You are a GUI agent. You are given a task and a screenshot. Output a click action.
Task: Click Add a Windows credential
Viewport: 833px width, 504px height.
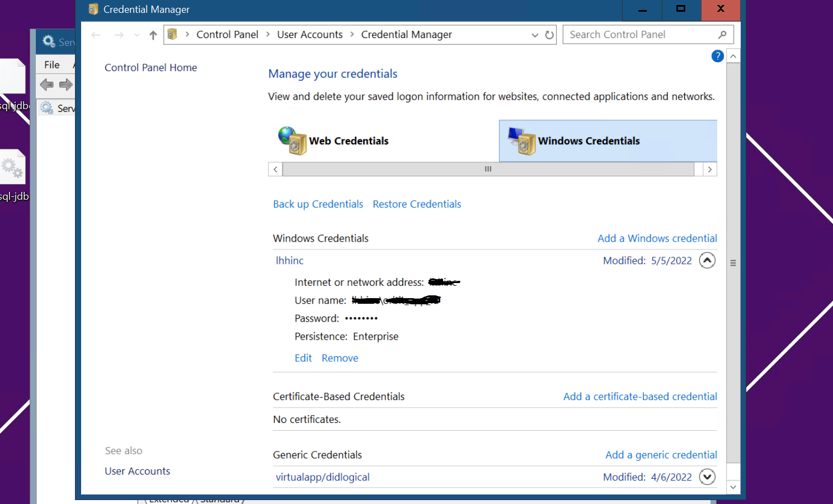tap(657, 238)
